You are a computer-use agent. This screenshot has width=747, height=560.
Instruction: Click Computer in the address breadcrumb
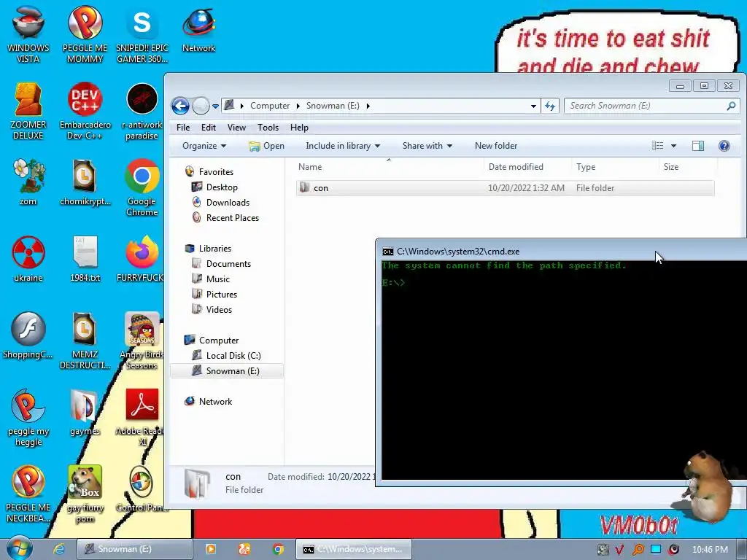[x=270, y=106]
